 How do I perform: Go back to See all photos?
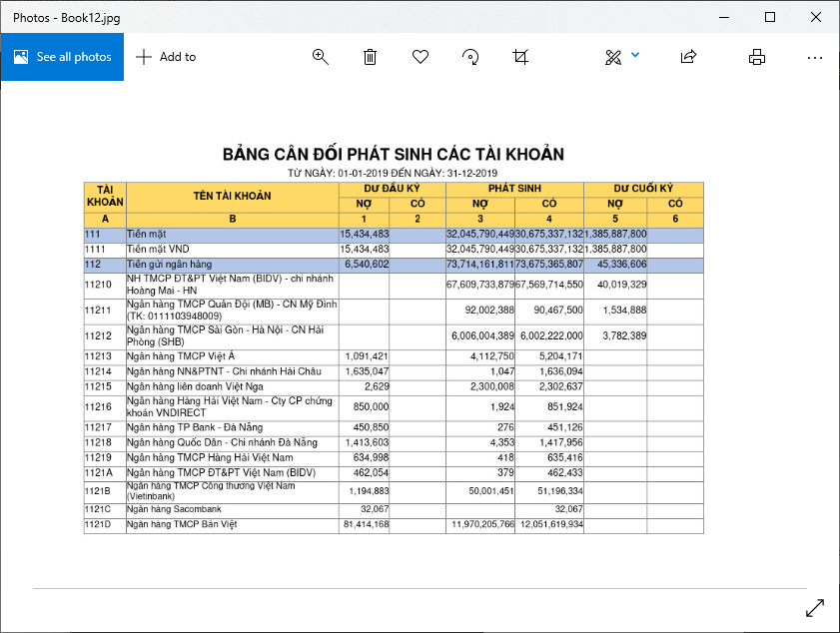62,57
